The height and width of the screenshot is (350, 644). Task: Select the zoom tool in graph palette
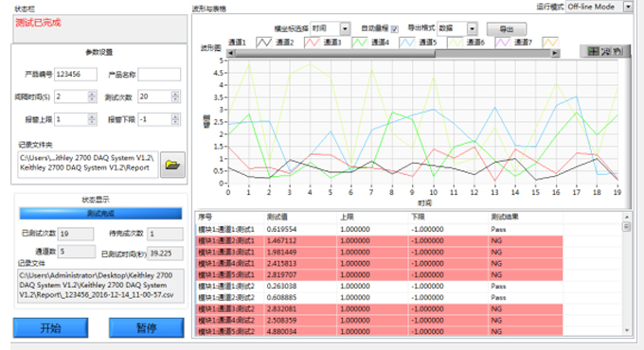coord(606,51)
